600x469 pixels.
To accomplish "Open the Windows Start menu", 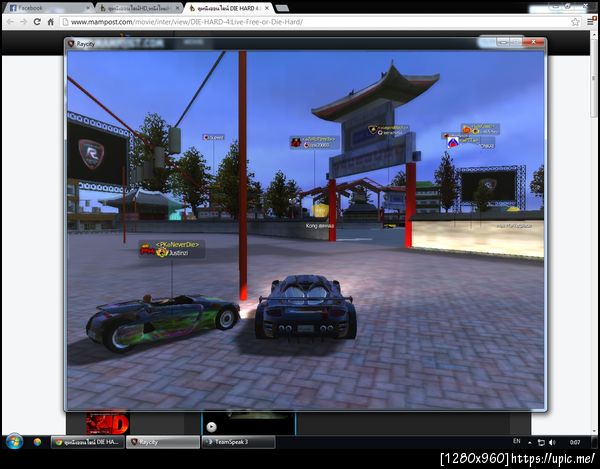I will 14,442.
